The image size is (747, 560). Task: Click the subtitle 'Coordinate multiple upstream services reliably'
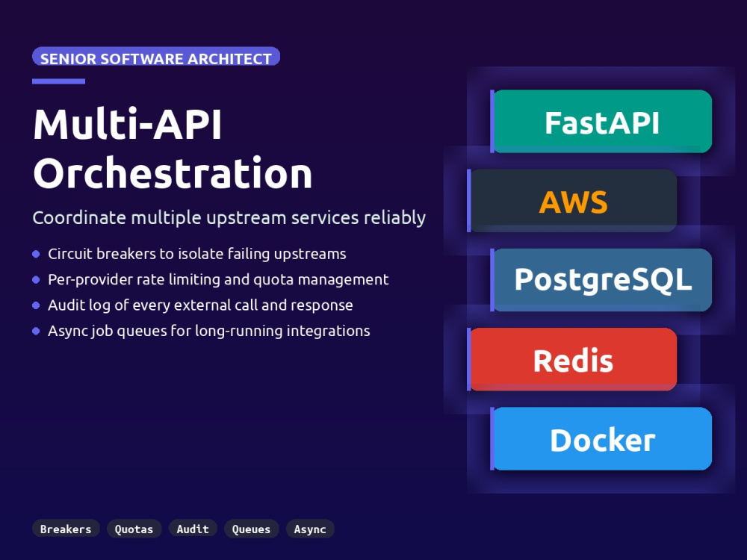click(229, 217)
